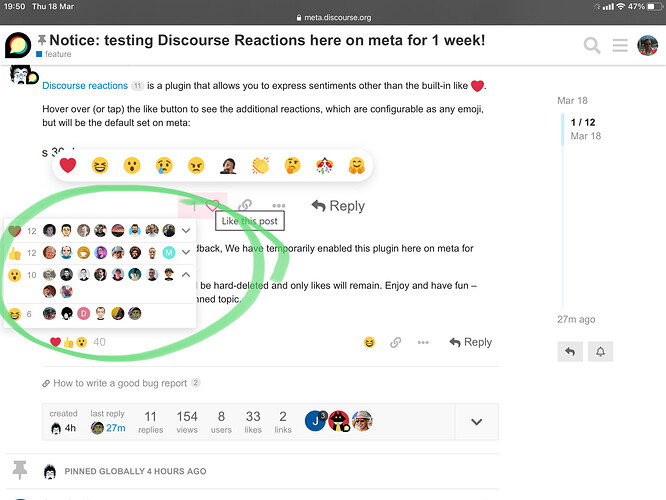The width and height of the screenshot is (666, 500).
Task: Pick the open mouth reaction in picker
Action: coord(132,165)
